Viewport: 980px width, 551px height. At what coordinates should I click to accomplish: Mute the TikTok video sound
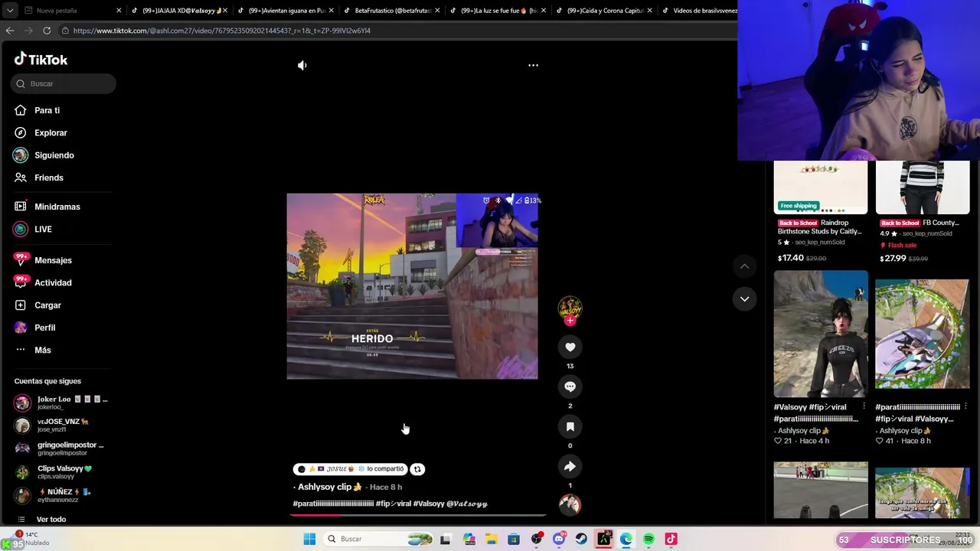[302, 65]
